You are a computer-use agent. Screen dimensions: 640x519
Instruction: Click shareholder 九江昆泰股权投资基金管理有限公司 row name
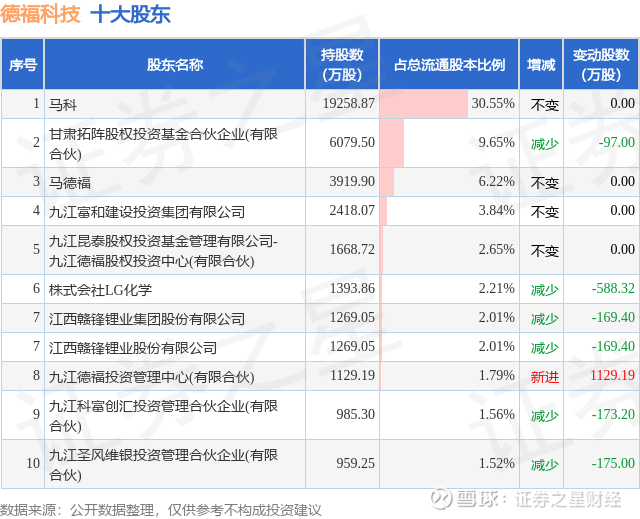163,251
